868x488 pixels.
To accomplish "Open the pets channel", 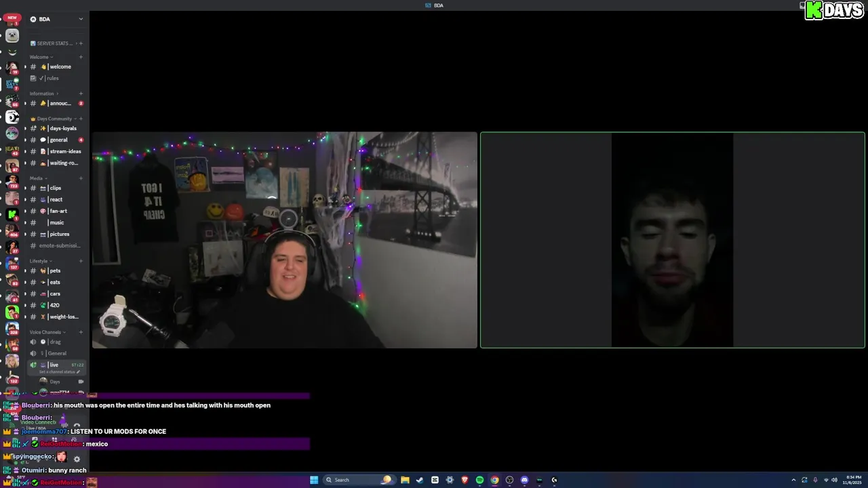I will (56, 270).
